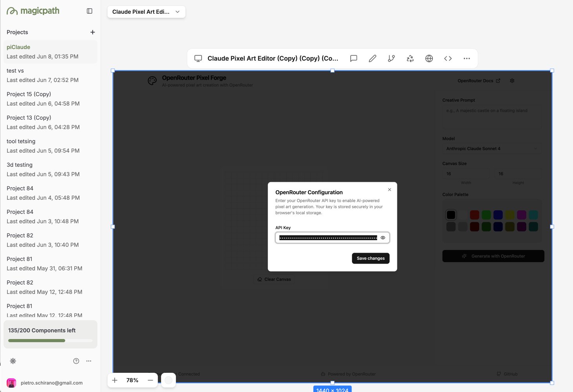Select Project 15 (Copy)
This screenshot has width=573, height=392.
[50, 99]
